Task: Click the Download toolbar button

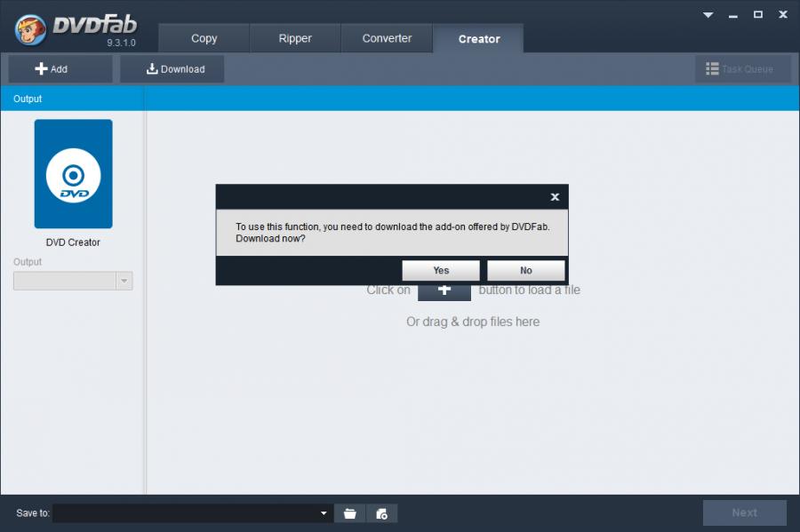Action: click(x=172, y=68)
